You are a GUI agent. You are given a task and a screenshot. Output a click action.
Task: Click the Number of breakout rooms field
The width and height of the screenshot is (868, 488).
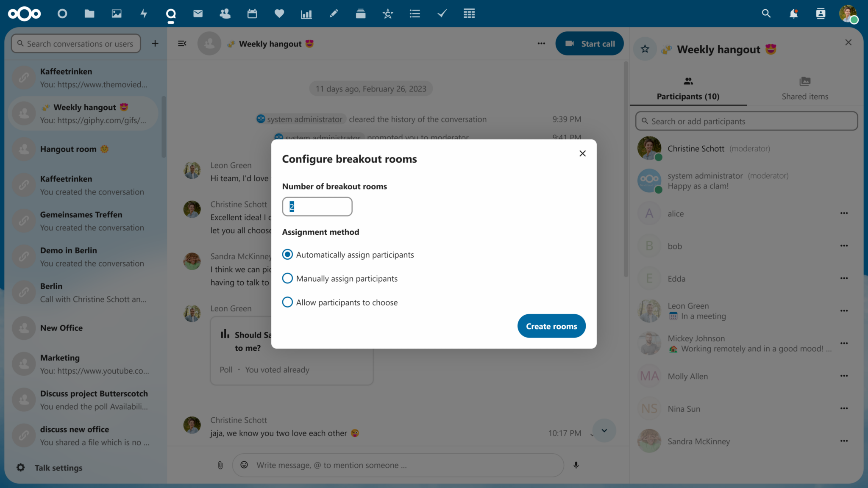click(x=317, y=206)
